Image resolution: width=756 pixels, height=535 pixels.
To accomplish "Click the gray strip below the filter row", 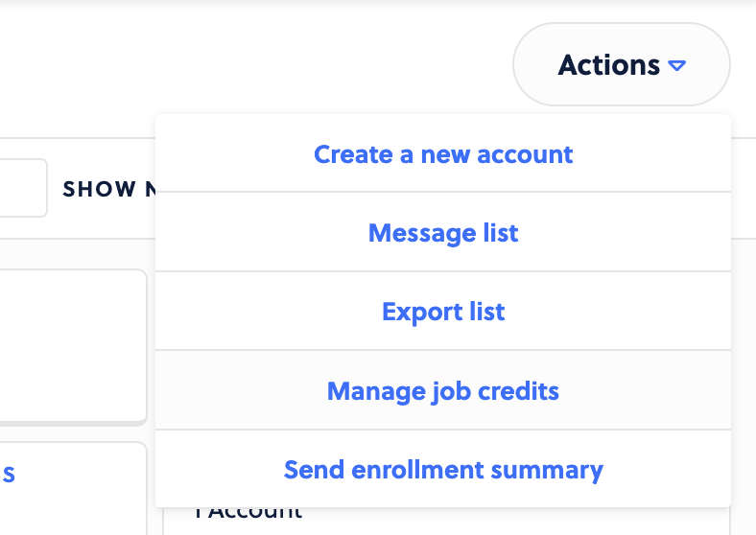I will point(77,253).
